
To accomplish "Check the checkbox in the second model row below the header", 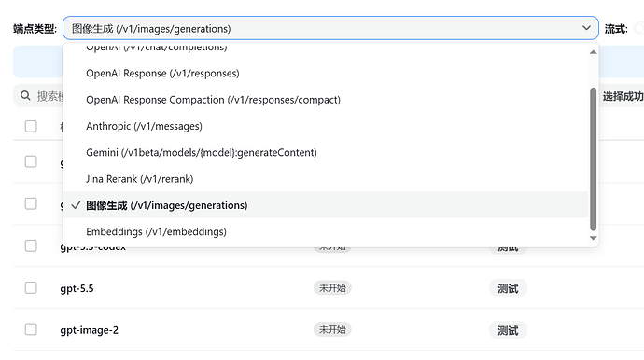I will point(31,203).
